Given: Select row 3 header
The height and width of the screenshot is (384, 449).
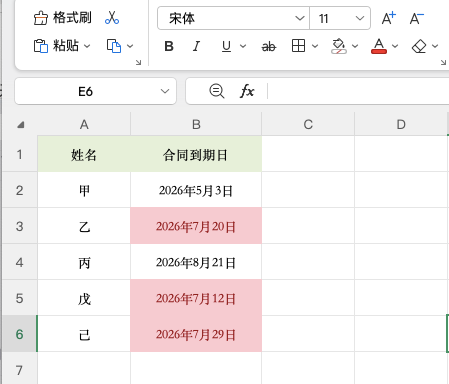Looking at the screenshot, I should (x=20, y=226).
